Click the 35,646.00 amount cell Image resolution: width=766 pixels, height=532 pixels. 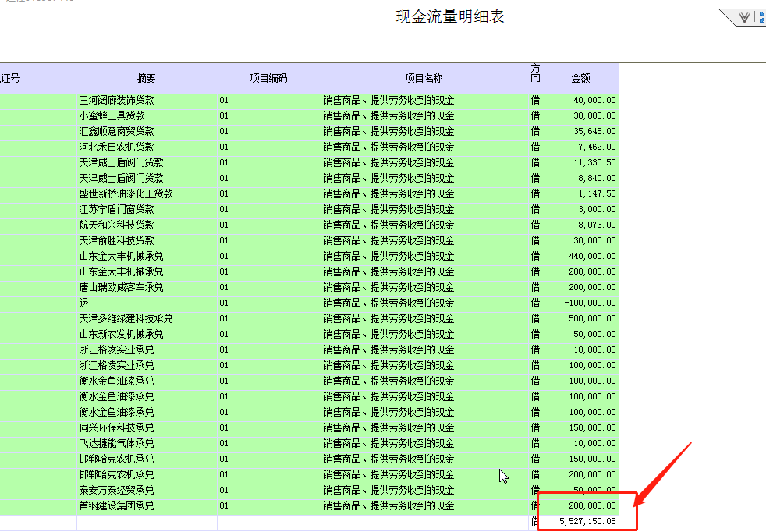[581, 131]
